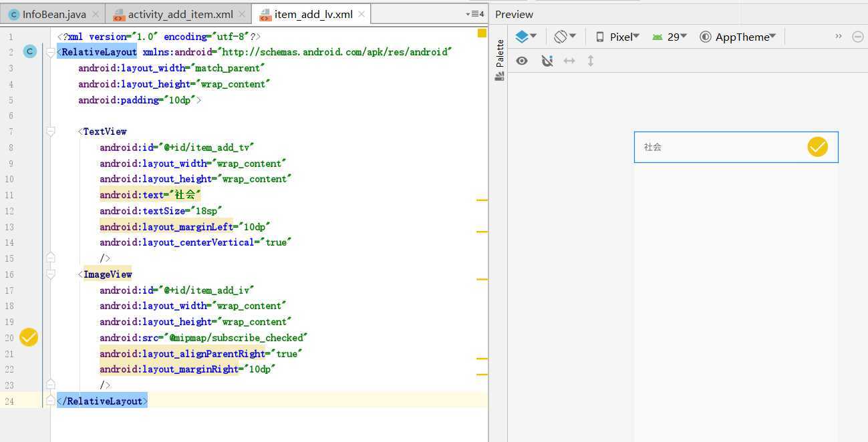
Task: Click the ImageView tag name
Action: pos(108,274)
